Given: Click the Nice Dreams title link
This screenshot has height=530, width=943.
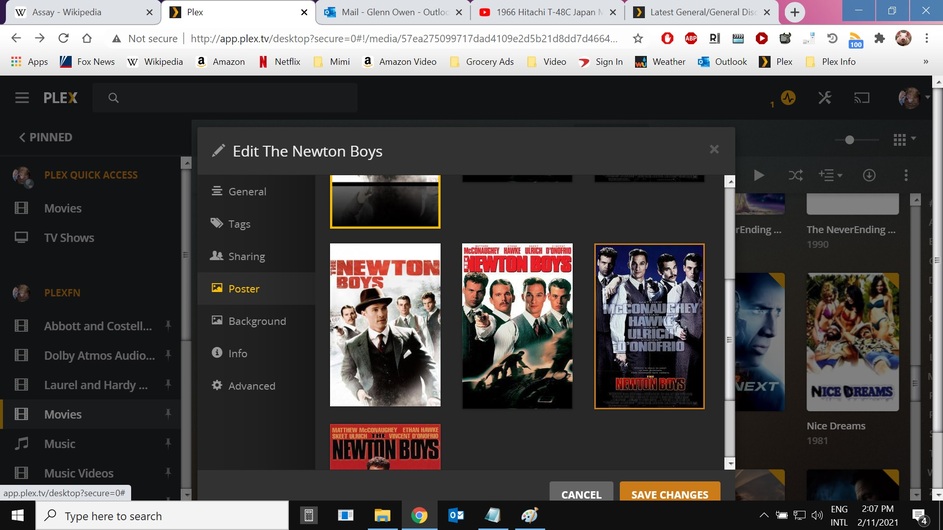Looking at the screenshot, I should pyautogui.click(x=836, y=426).
